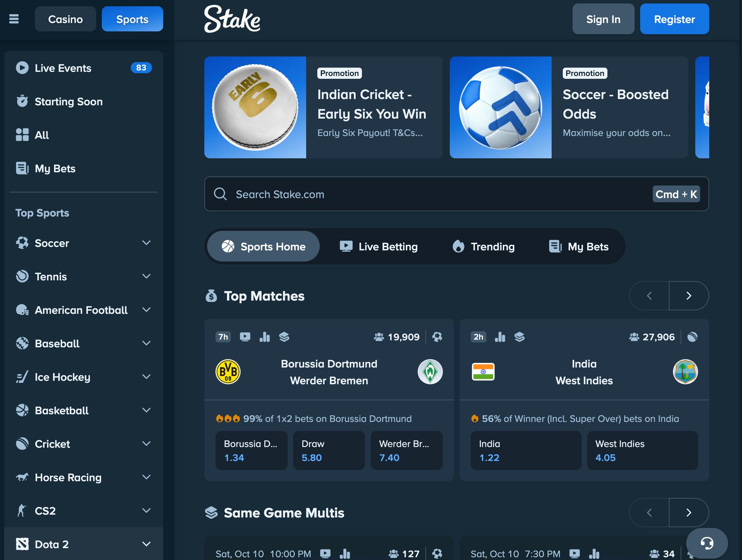Click cricket sport icon beside 27,906
The width and height of the screenshot is (742, 560).
point(692,337)
